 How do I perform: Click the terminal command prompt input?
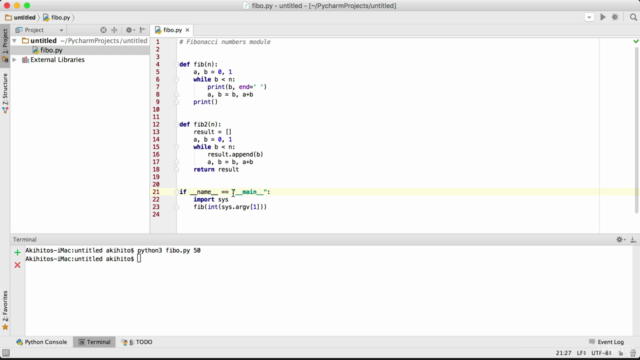[139, 259]
